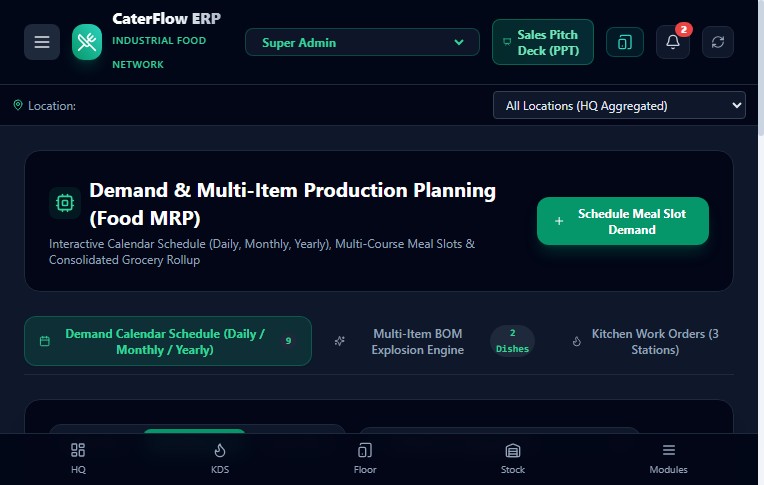Click the location pin icon
The height and width of the screenshot is (485, 764).
(x=18, y=105)
